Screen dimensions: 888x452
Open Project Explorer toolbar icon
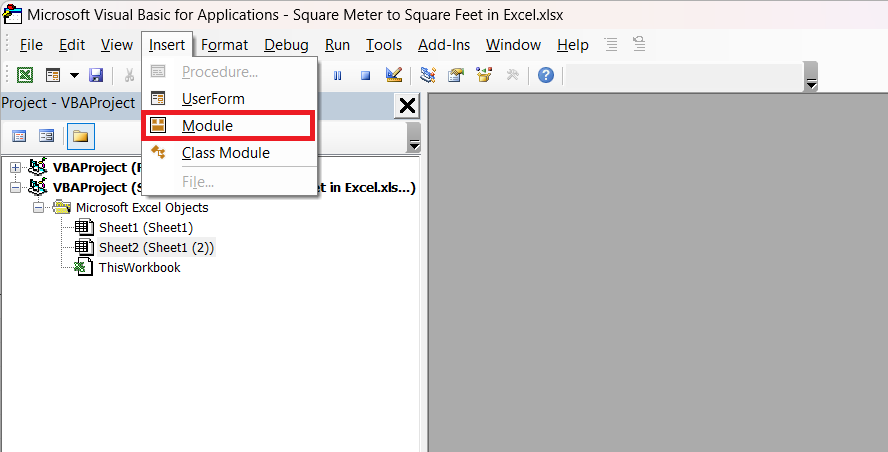(x=428, y=75)
